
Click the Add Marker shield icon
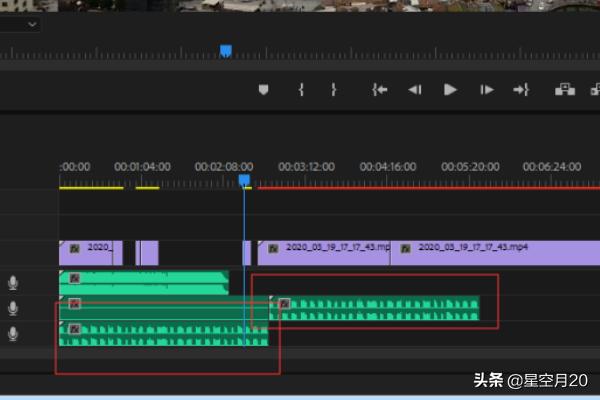tap(263, 90)
